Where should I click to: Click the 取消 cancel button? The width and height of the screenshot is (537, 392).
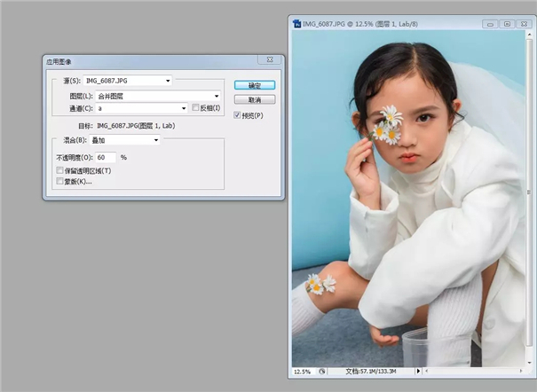[255, 99]
